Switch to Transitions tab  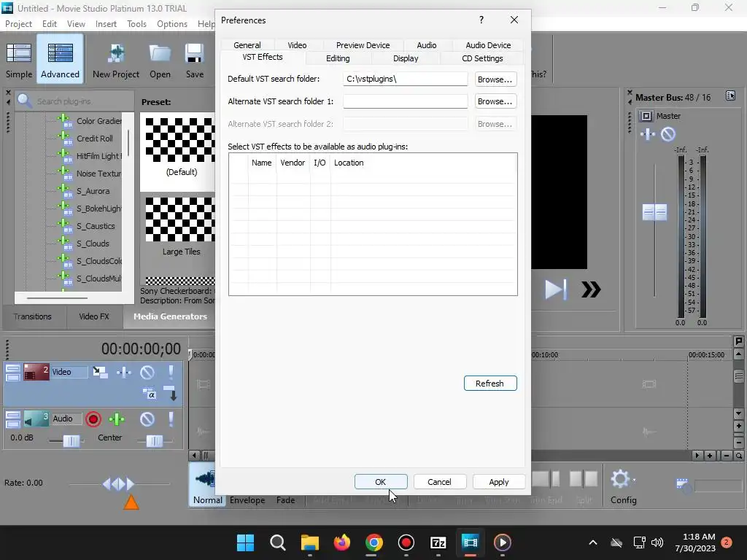tap(32, 316)
